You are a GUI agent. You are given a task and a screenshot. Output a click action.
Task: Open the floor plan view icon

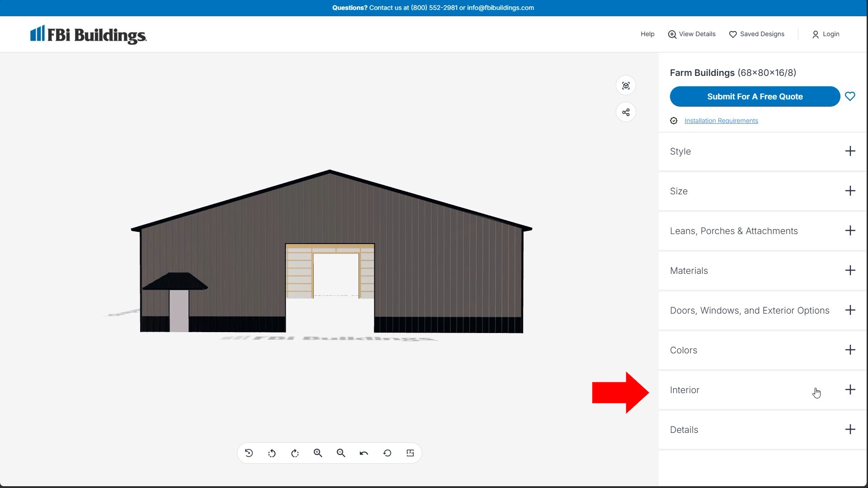(410, 453)
